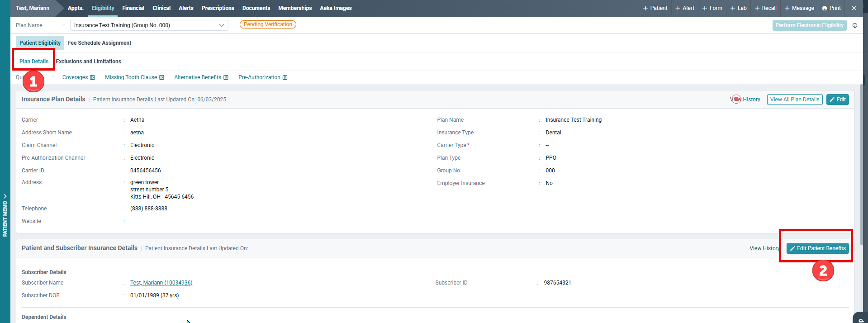Click patient name Test, Mariann in header

(x=33, y=8)
